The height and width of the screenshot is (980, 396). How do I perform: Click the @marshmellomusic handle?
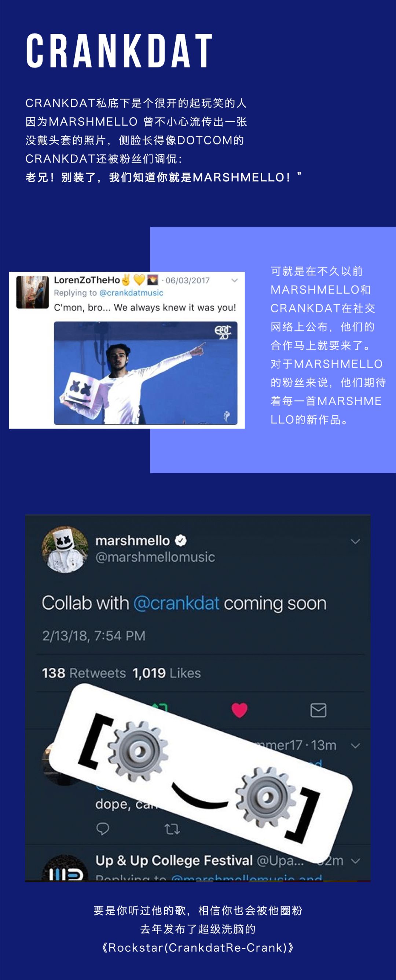click(155, 557)
